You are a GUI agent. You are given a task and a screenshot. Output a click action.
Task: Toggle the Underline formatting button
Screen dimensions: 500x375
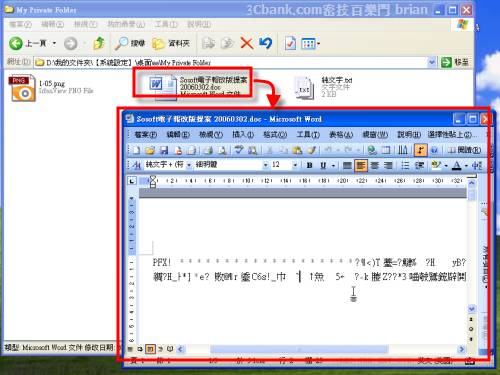pyautogui.click(x=323, y=165)
